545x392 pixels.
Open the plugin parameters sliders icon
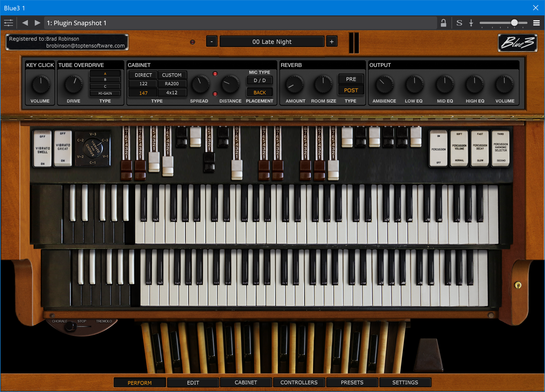pyautogui.click(x=8, y=23)
